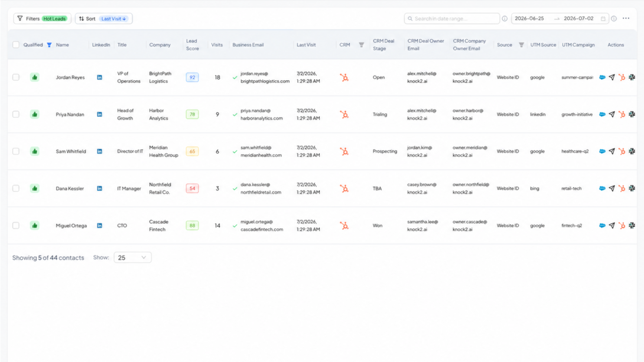Share Priya Nandan to Slack
The width and height of the screenshot is (644, 362).
tap(632, 114)
